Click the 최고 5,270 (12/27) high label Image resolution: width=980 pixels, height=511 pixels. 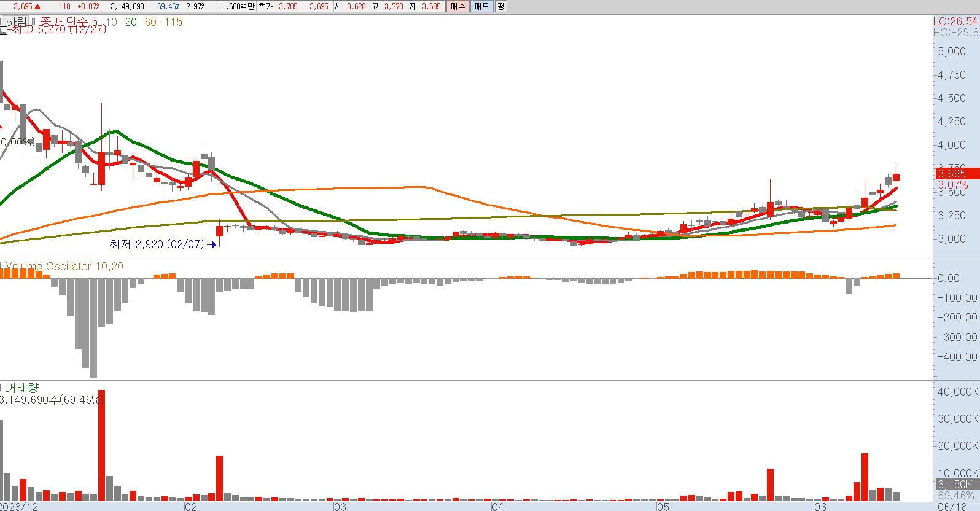pos(58,29)
